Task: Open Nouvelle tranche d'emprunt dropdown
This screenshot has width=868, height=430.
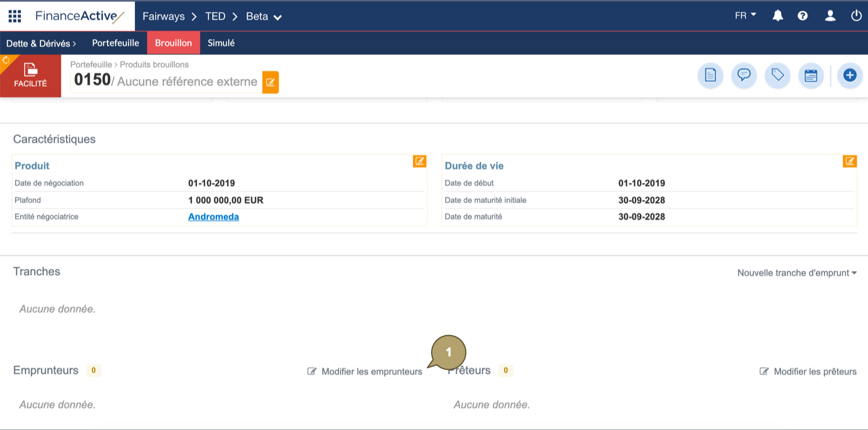Action: pos(796,273)
